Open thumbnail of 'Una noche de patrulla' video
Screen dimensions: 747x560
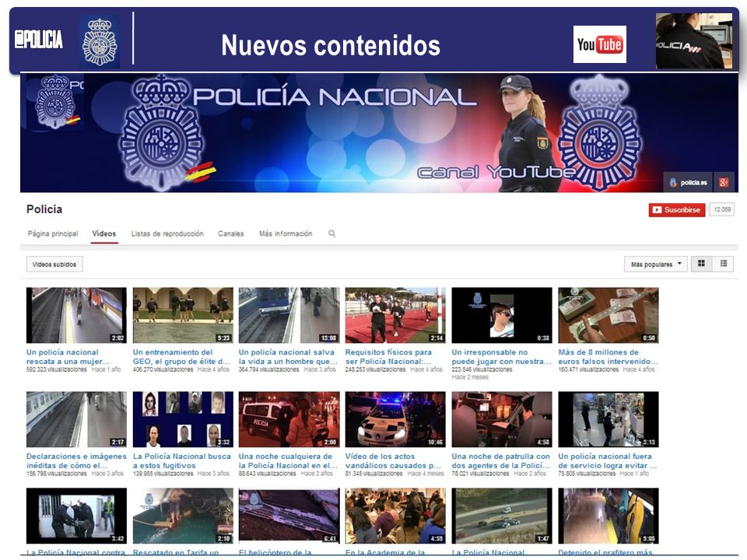502,419
